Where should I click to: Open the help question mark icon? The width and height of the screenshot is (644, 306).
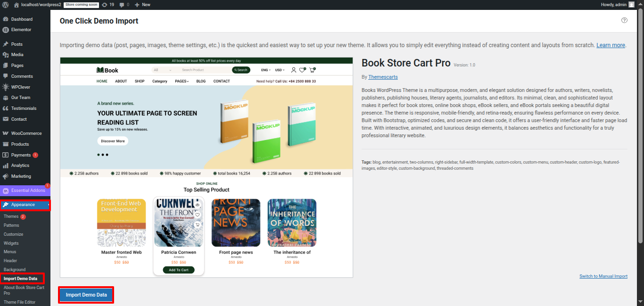click(624, 20)
